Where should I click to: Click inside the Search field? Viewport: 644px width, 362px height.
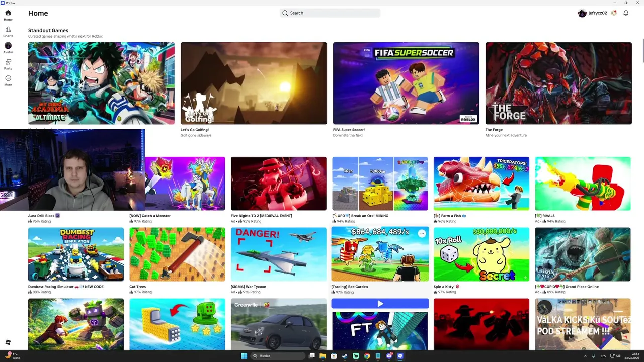pyautogui.click(x=330, y=13)
